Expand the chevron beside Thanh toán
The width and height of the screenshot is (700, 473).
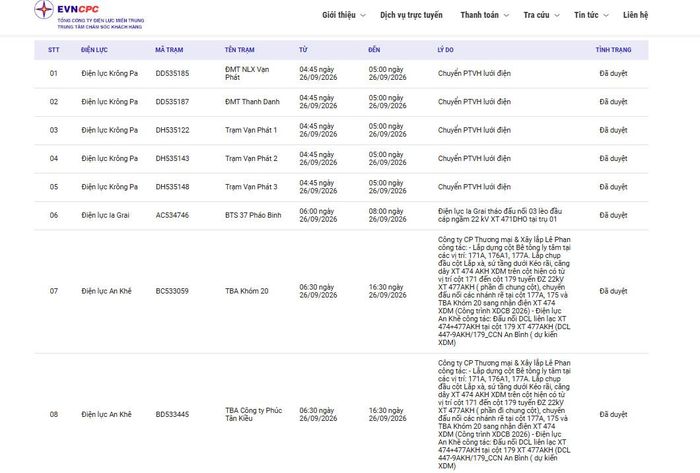[x=506, y=15]
